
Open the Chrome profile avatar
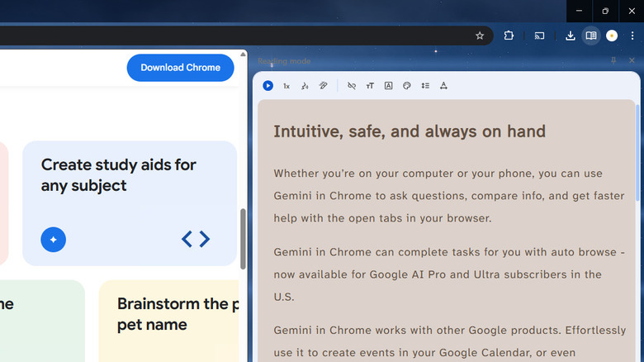click(612, 36)
